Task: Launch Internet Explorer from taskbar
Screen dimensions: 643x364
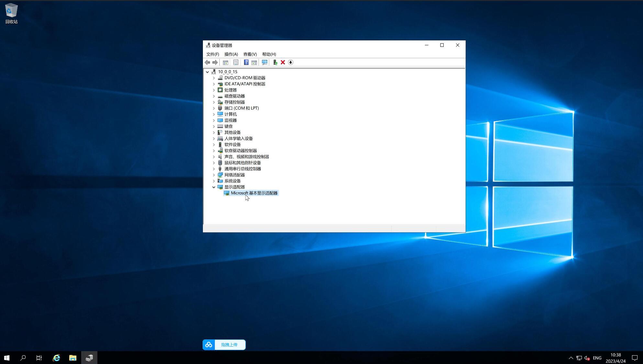Action: tap(56, 358)
